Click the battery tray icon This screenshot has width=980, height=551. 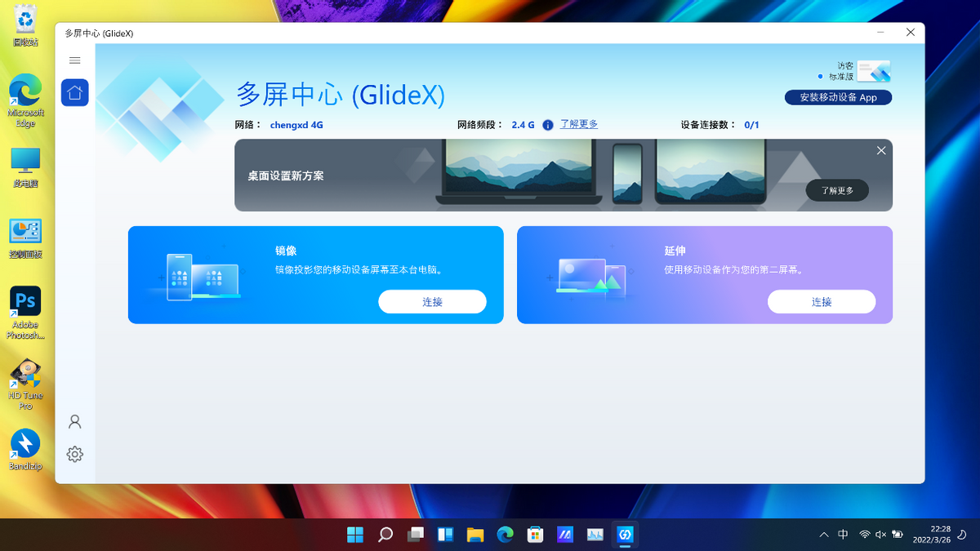point(898,535)
